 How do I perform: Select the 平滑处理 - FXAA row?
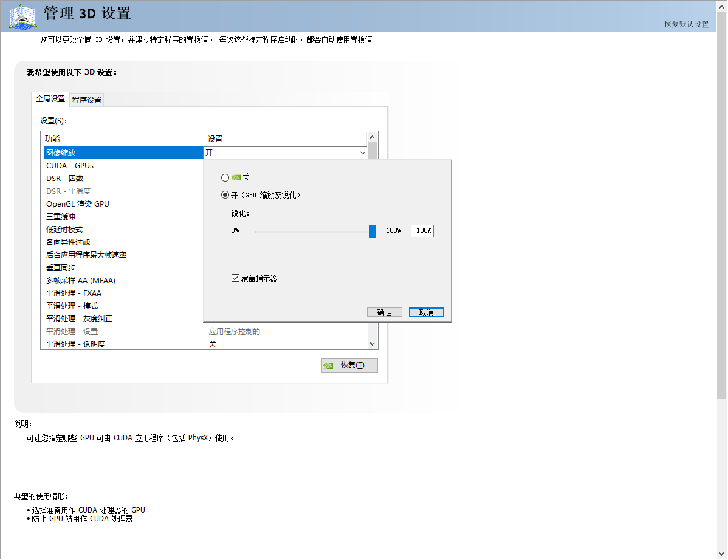pyautogui.click(x=123, y=293)
